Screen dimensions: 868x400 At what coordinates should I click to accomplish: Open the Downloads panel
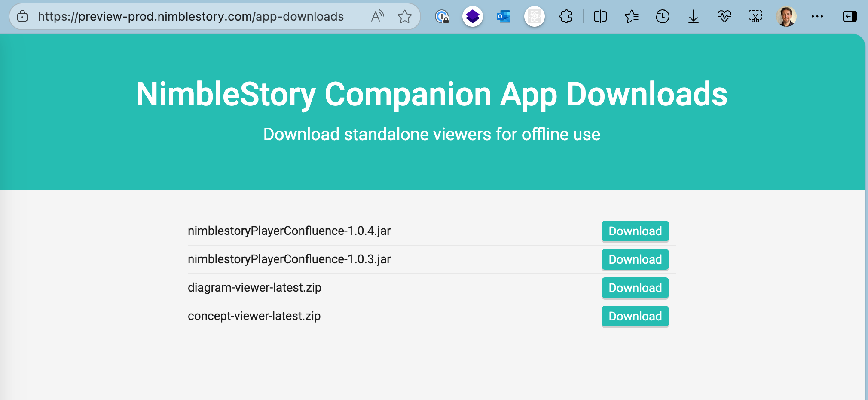pyautogui.click(x=694, y=16)
